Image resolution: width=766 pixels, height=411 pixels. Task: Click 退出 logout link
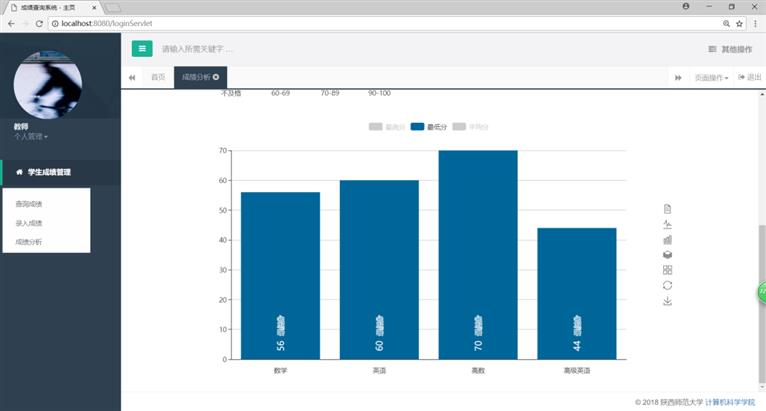point(749,77)
